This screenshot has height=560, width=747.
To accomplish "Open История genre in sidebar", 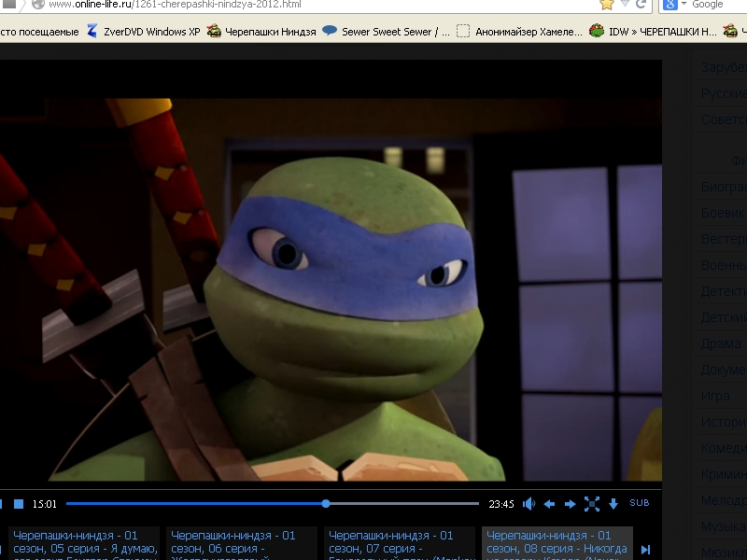I will pyautogui.click(x=724, y=422).
